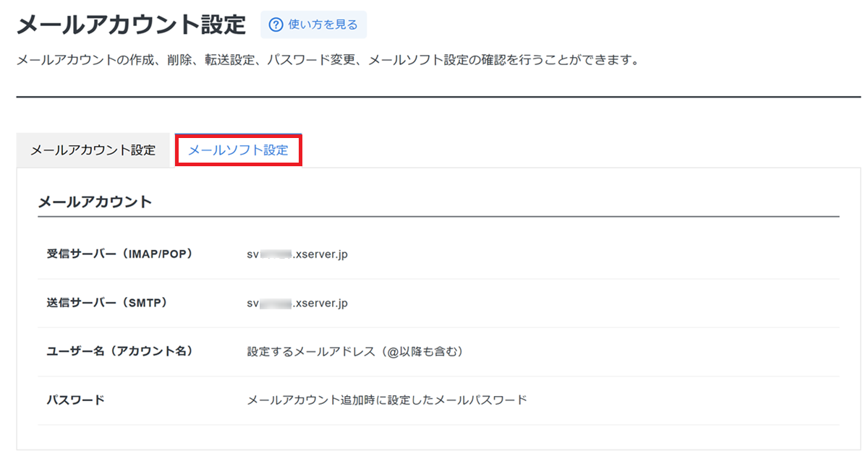Click the メールアカウント設定 page title
The image size is (868, 456).
click(131, 25)
